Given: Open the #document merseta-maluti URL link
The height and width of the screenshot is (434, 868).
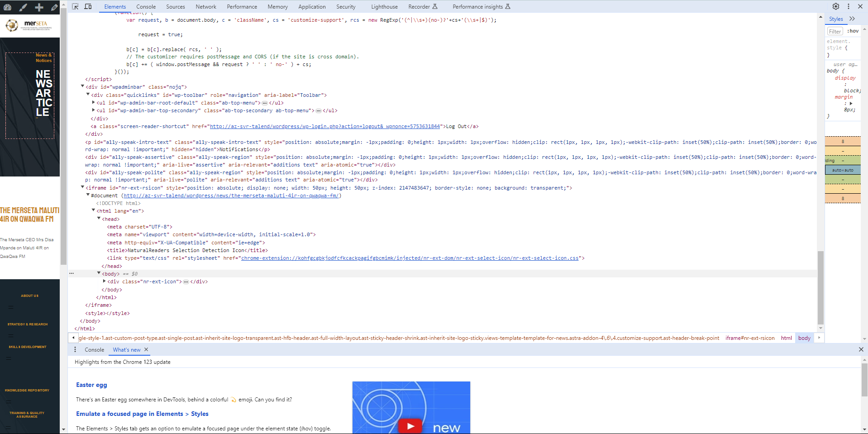Looking at the screenshot, I should pyautogui.click(x=231, y=196).
